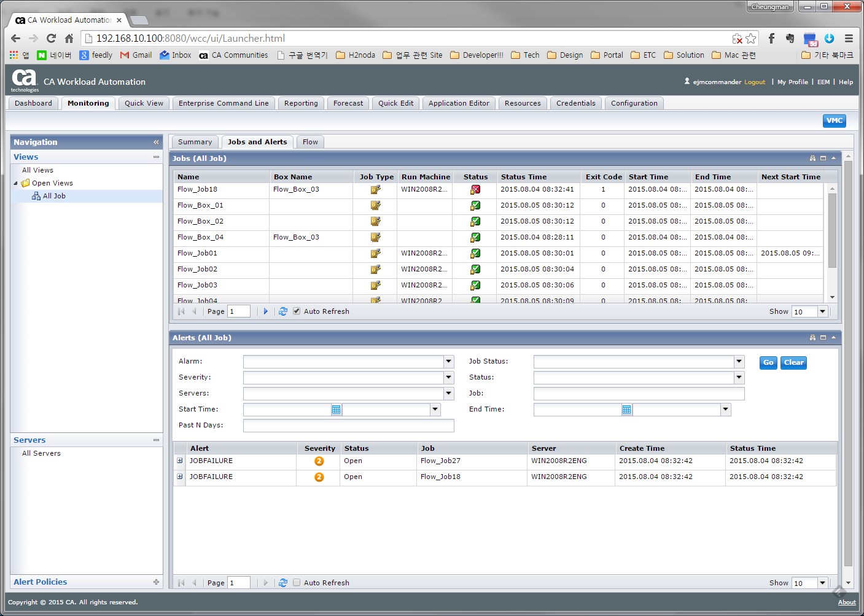The width and height of the screenshot is (864, 616).
Task: Open the Gmail bookmark
Action: point(136,55)
